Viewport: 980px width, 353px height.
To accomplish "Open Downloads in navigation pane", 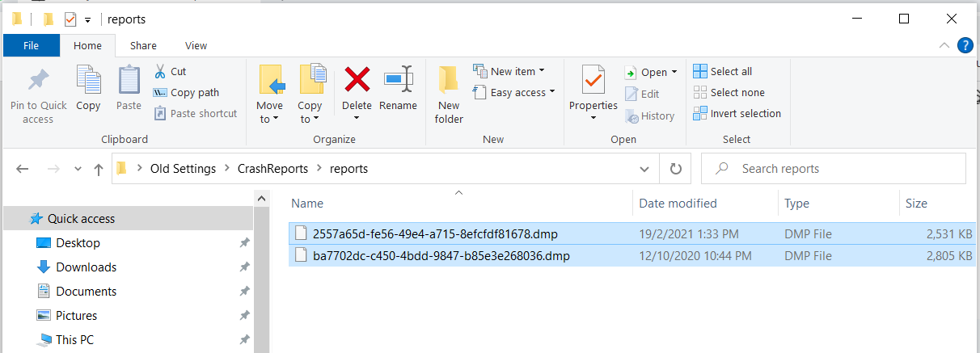I will (x=86, y=267).
